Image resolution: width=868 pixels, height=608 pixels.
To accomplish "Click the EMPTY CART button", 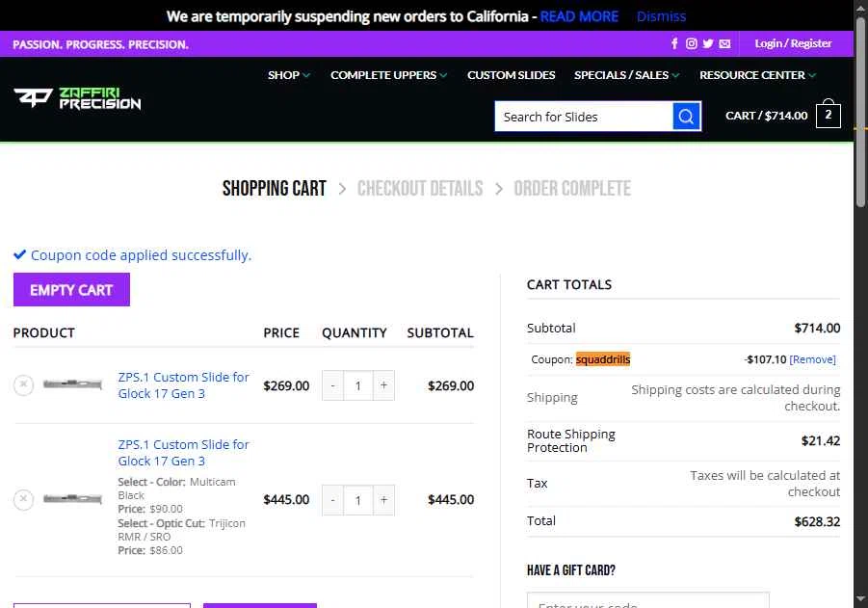I will coord(71,290).
